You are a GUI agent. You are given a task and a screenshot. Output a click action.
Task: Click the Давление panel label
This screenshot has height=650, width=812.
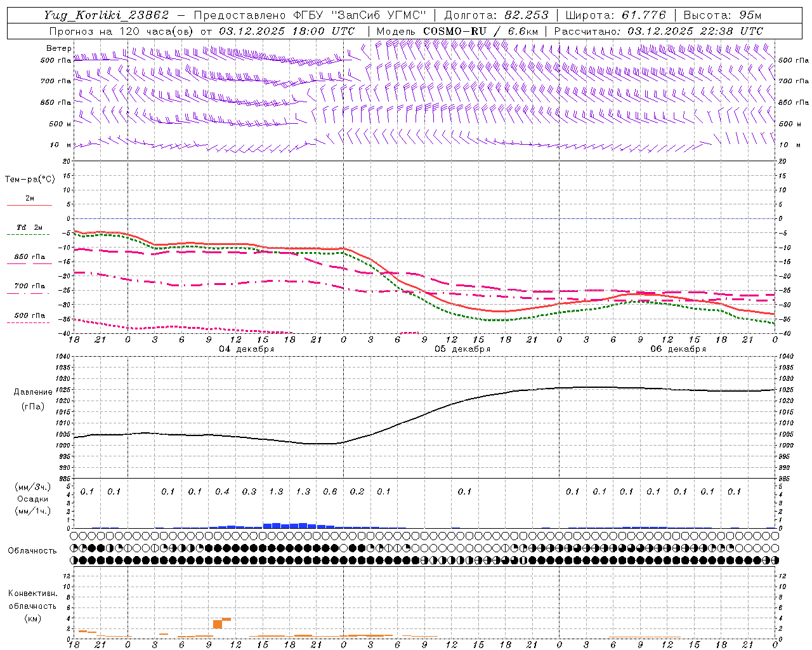[x=33, y=392]
